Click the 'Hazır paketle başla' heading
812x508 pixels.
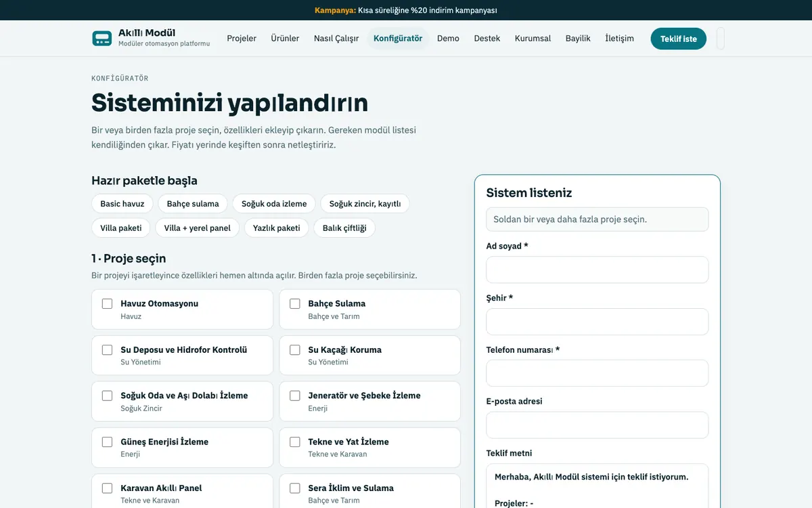(145, 181)
